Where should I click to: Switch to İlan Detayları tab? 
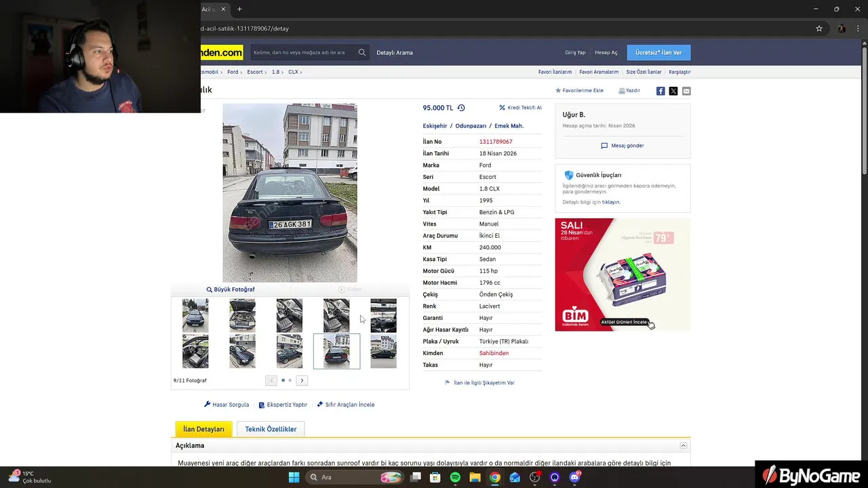point(203,429)
